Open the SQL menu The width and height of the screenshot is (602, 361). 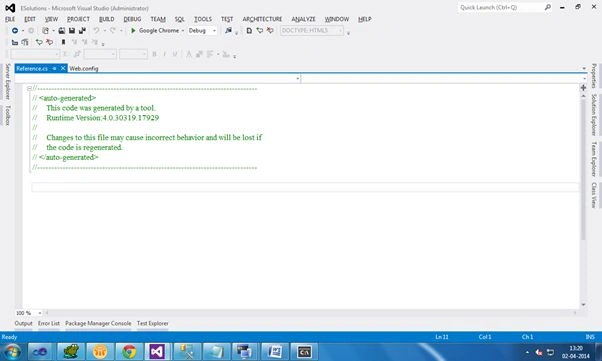tap(180, 19)
